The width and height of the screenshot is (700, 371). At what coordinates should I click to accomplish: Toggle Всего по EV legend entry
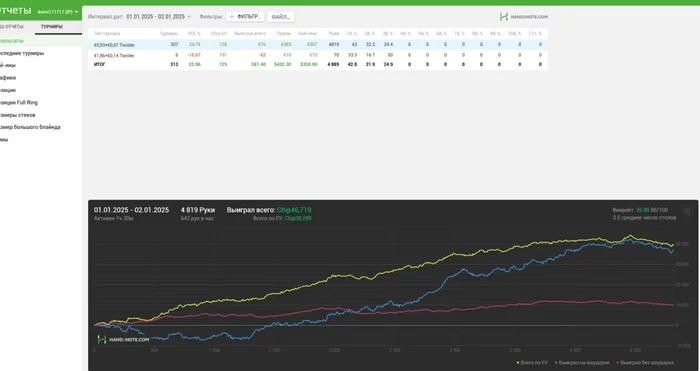pos(532,363)
